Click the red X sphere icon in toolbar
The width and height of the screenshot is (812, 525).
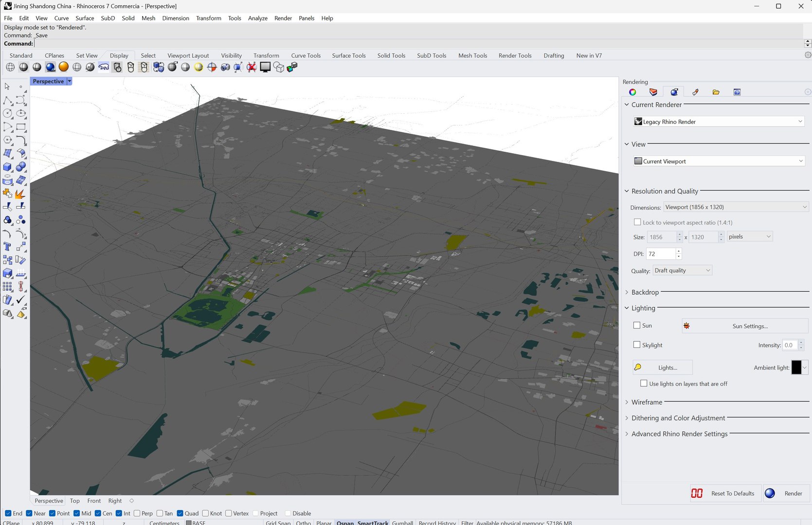pyautogui.click(x=252, y=67)
